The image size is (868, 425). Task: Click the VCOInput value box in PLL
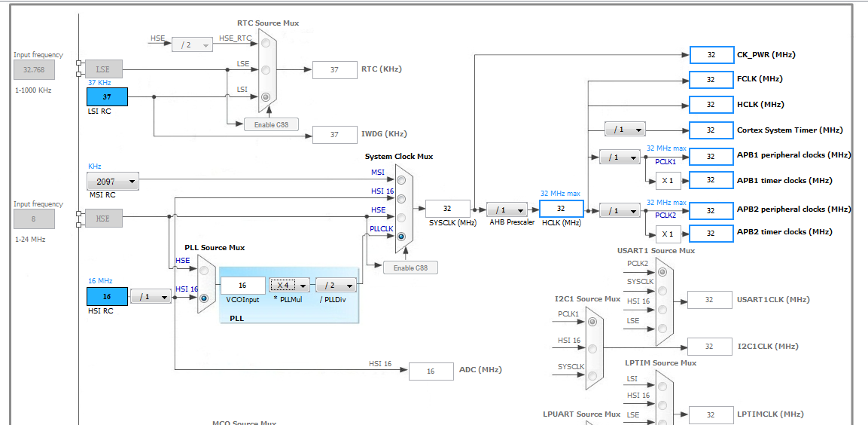[x=242, y=286]
